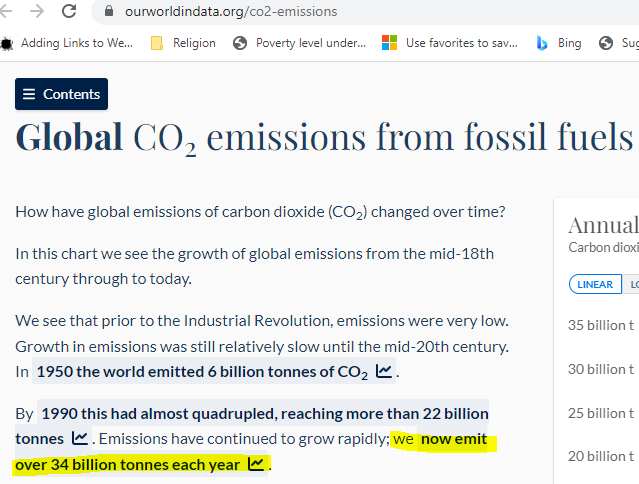Open the 'Use favorites to sav...' Microsoft bookmark

[450, 43]
